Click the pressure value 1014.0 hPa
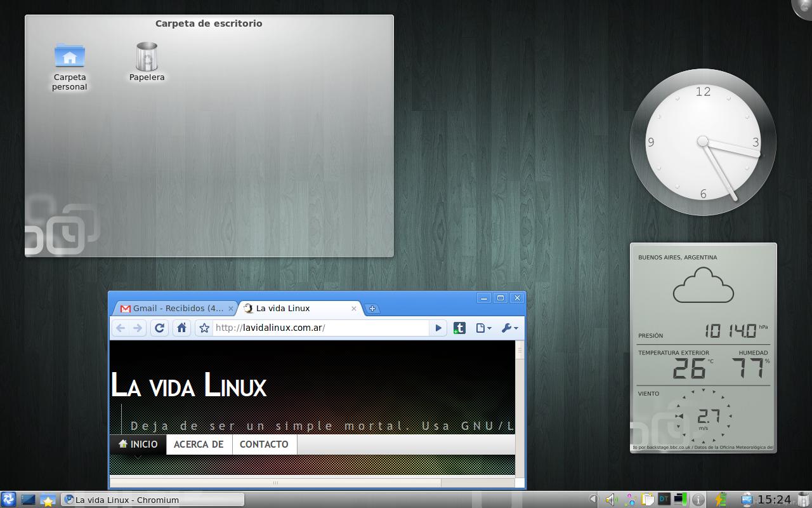The image size is (812, 508). pos(736,330)
